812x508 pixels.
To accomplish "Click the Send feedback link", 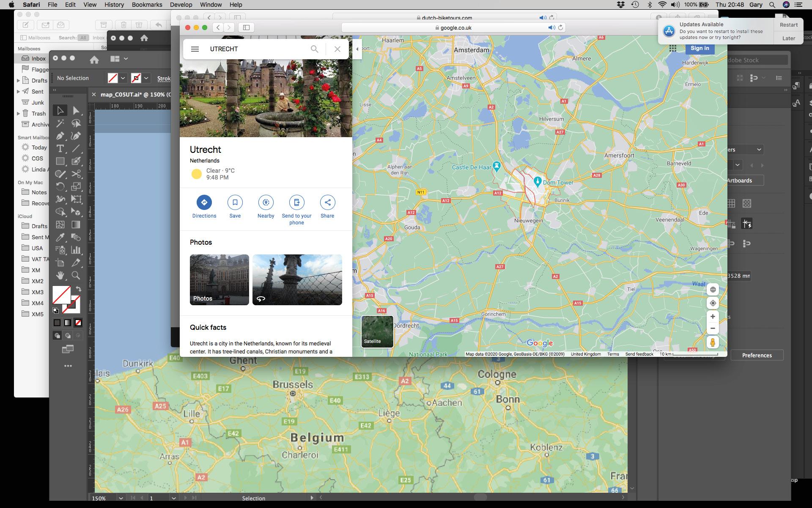I will pyautogui.click(x=639, y=354).
